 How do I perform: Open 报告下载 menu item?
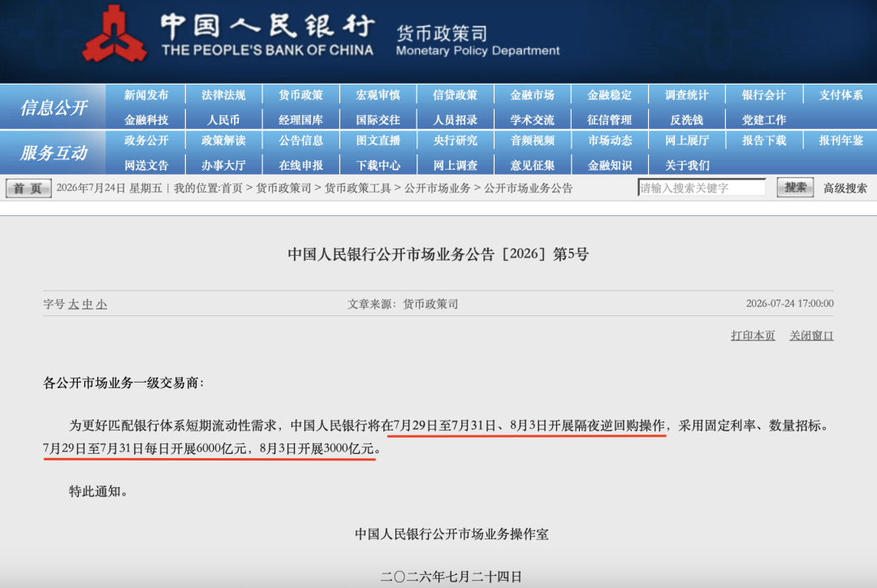764,141
